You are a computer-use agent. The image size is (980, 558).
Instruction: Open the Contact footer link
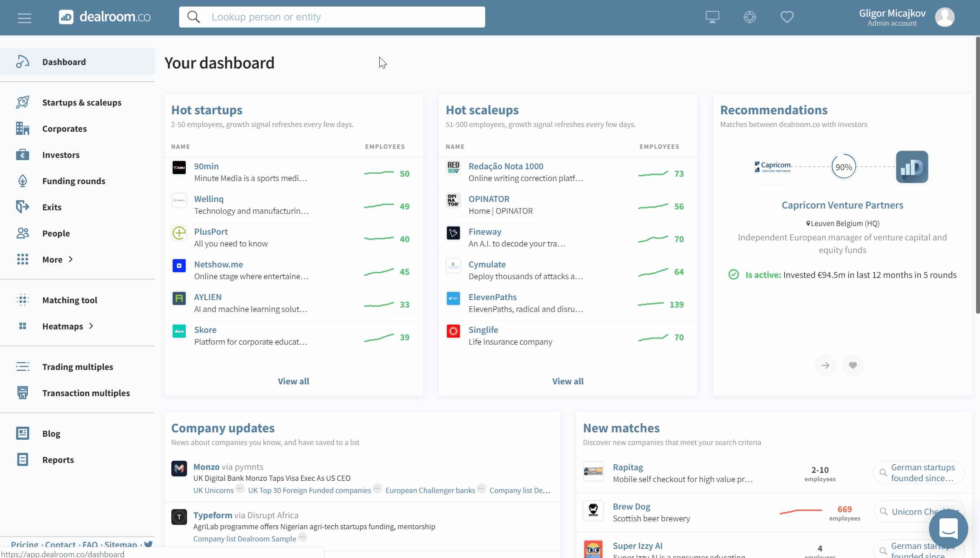[60, 544]
